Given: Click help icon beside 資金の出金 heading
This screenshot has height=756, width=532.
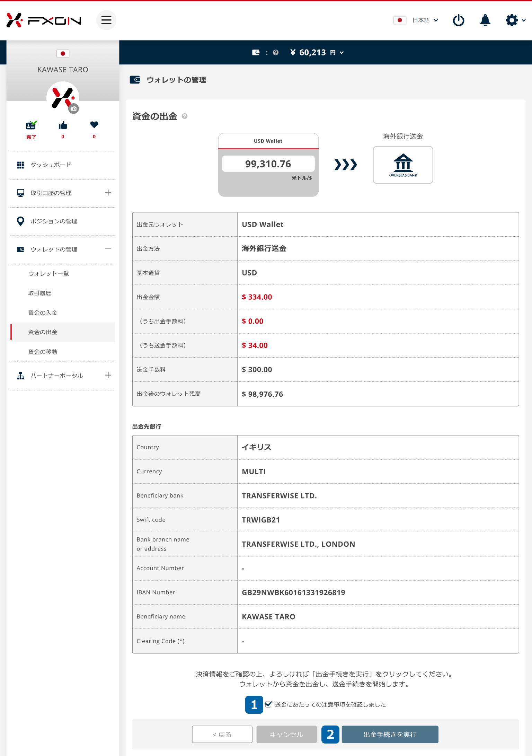Looking at the screenshot, I should (x=185, y=116).
